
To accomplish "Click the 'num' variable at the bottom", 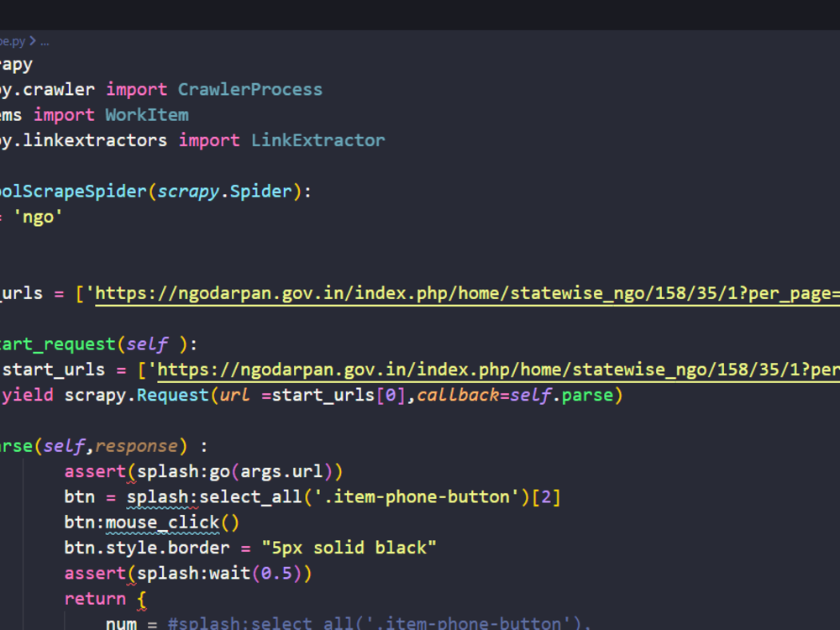I will click(121, 623).
